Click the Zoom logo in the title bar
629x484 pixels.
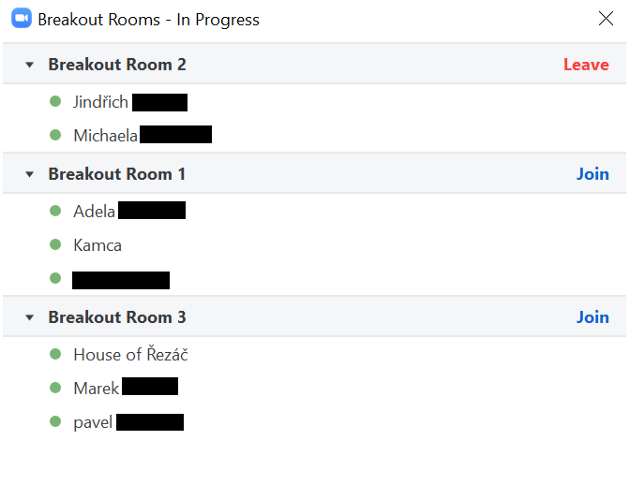pos(21,19)
